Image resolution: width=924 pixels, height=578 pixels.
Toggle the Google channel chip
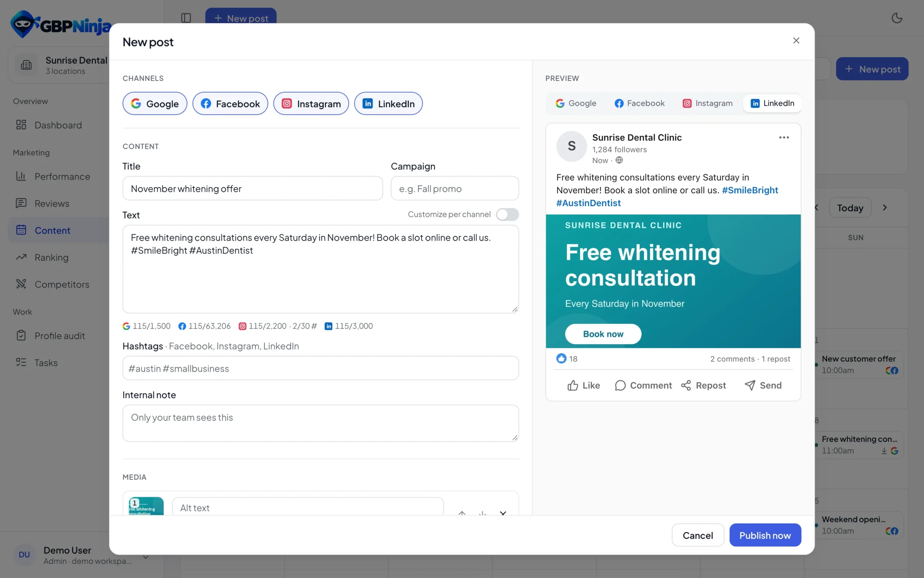tap(154, 104)
